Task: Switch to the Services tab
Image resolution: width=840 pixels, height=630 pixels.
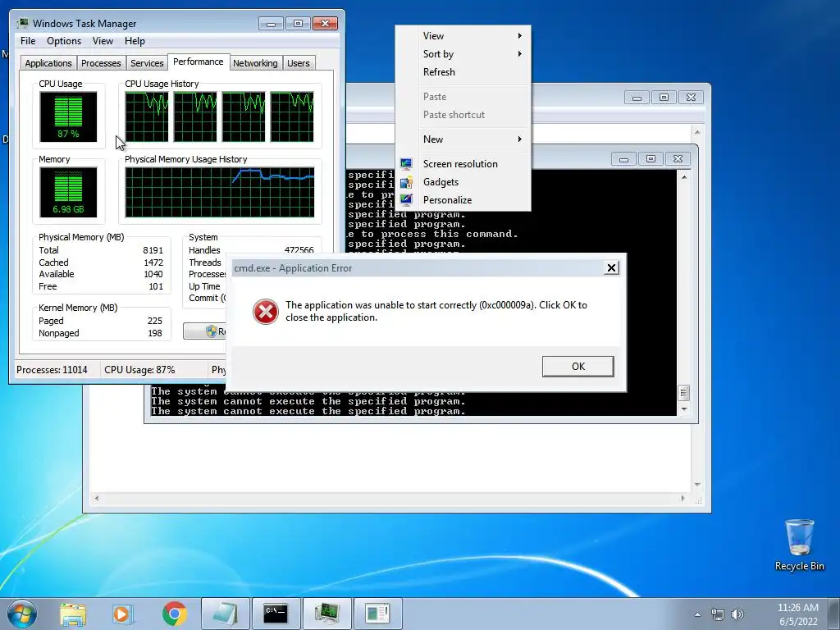Action: (x=147, y=63)
